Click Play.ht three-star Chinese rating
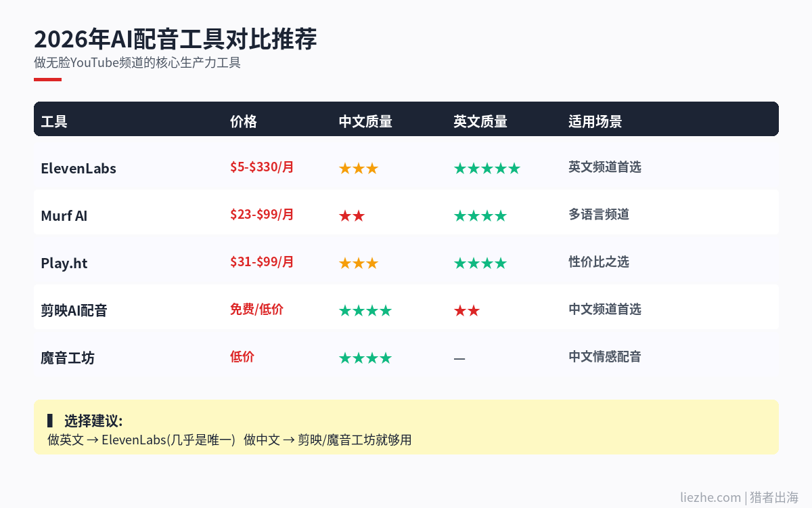Image resolution: width=812 pixels, height=508 pixels. point(359,263)
